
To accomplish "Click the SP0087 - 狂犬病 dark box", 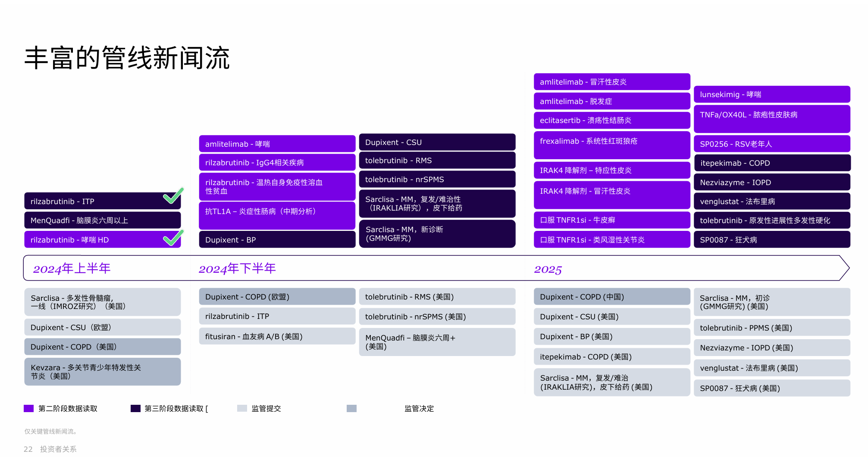I will tap(772, 240).
